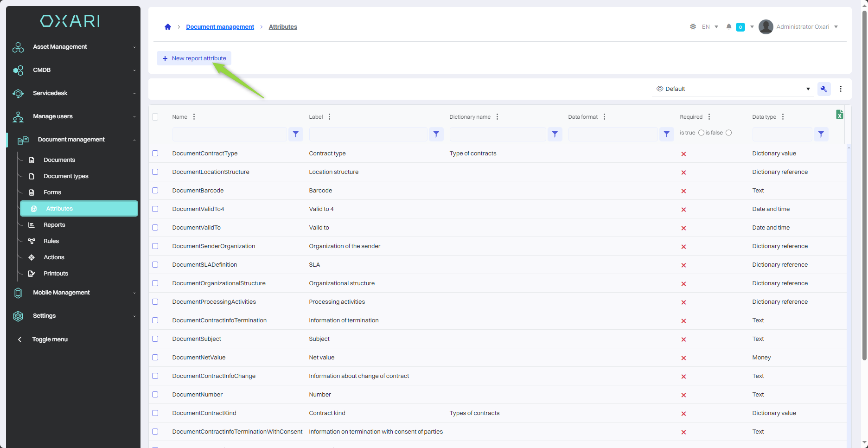Follow the Document management breadcrumb link
868x448 pixels.
[220, 27]
